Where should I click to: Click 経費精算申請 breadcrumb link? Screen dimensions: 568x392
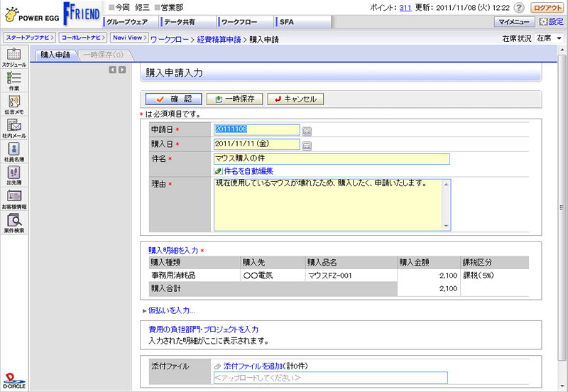tap(219, 40)
